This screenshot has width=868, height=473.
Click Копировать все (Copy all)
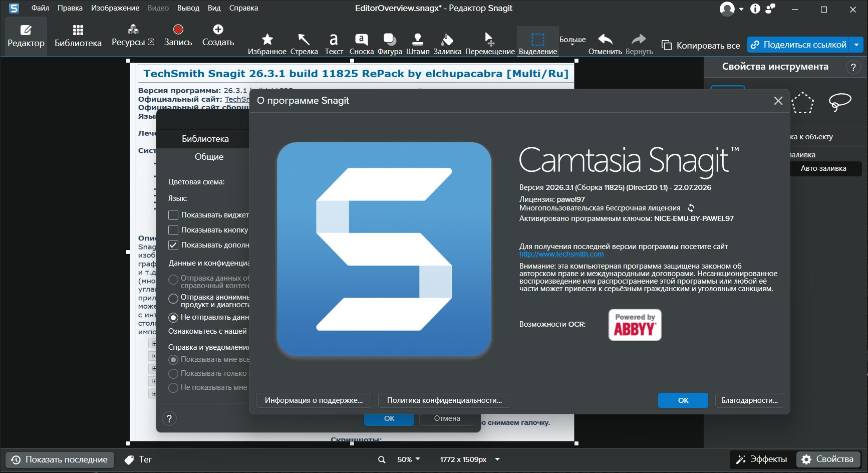[701, 45]
